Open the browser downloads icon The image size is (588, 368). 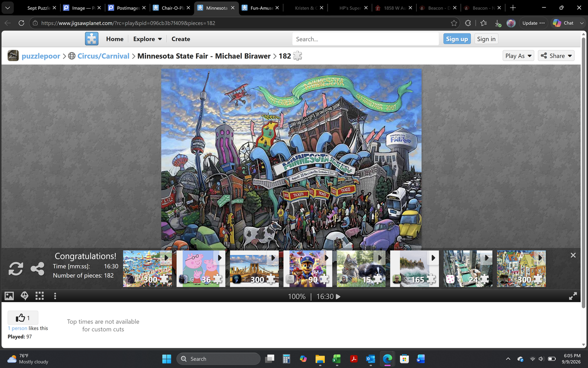point(498,23)
